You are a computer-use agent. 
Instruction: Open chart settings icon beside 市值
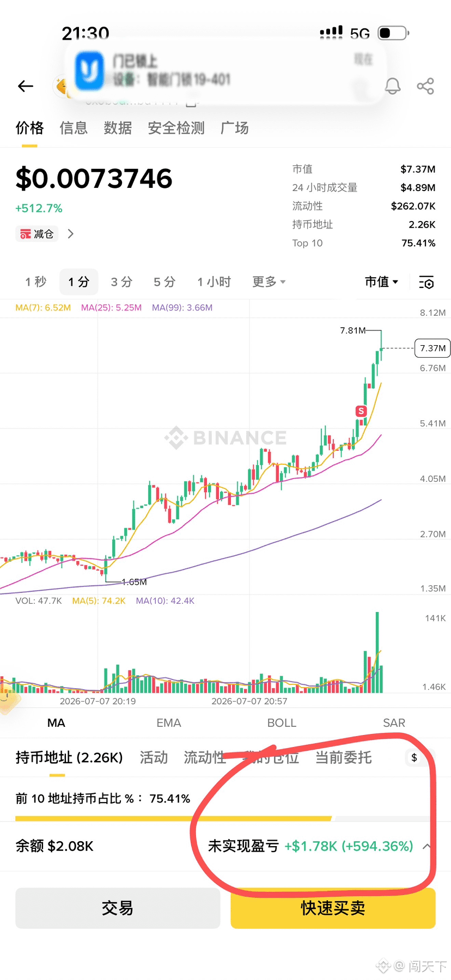point(426,282)
